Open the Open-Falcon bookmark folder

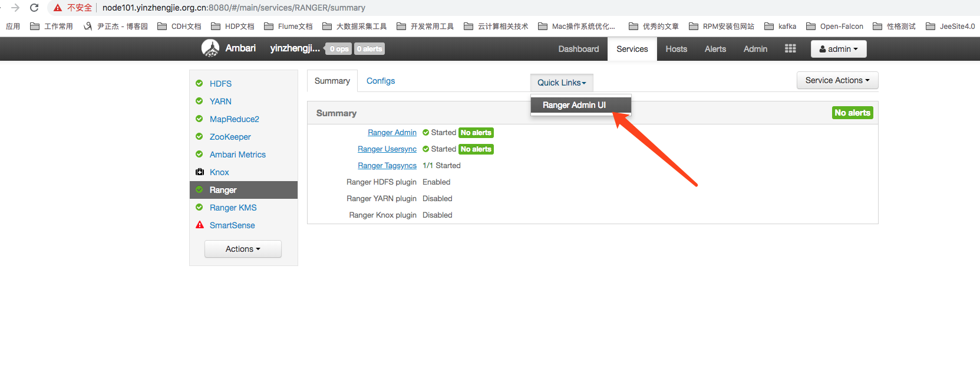click(x=834, y=26)
